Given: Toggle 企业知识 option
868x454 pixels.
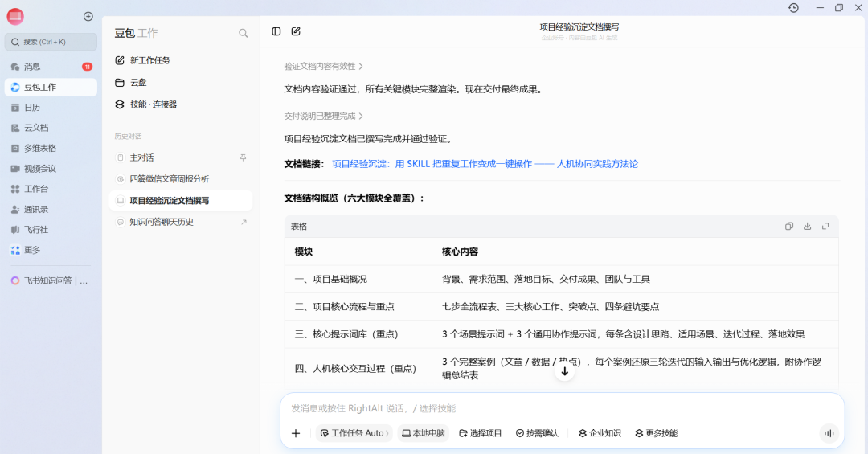Looking at the screenshot, I should coord(600,433).
